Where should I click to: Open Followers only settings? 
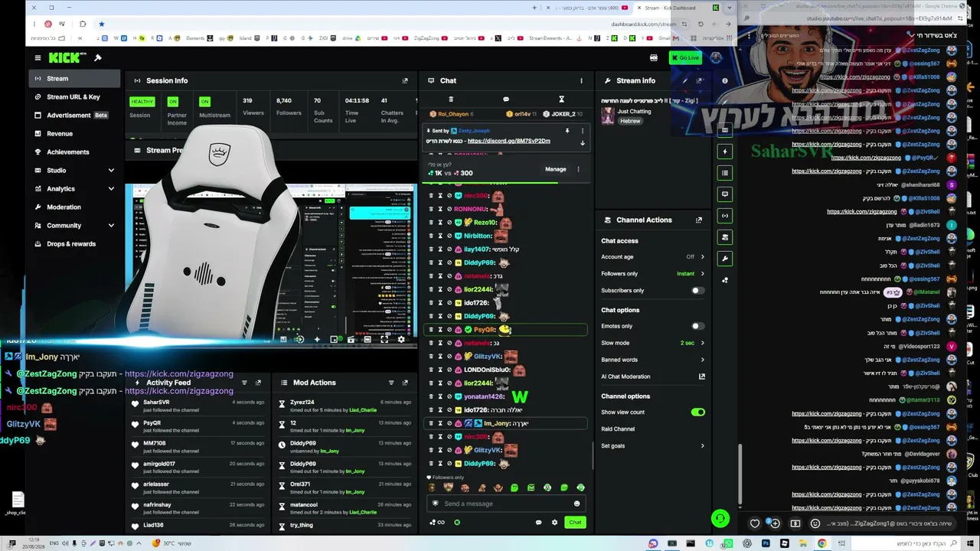(x=652, y=274)
